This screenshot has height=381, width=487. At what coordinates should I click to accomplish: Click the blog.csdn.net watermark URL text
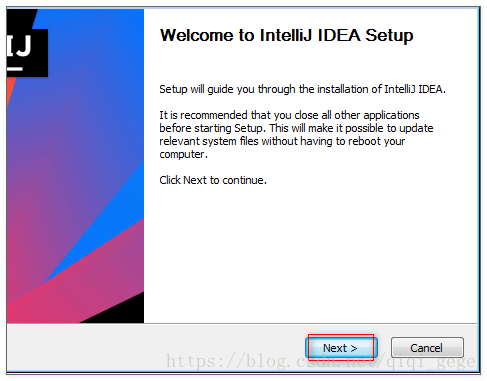click(320, 361)
